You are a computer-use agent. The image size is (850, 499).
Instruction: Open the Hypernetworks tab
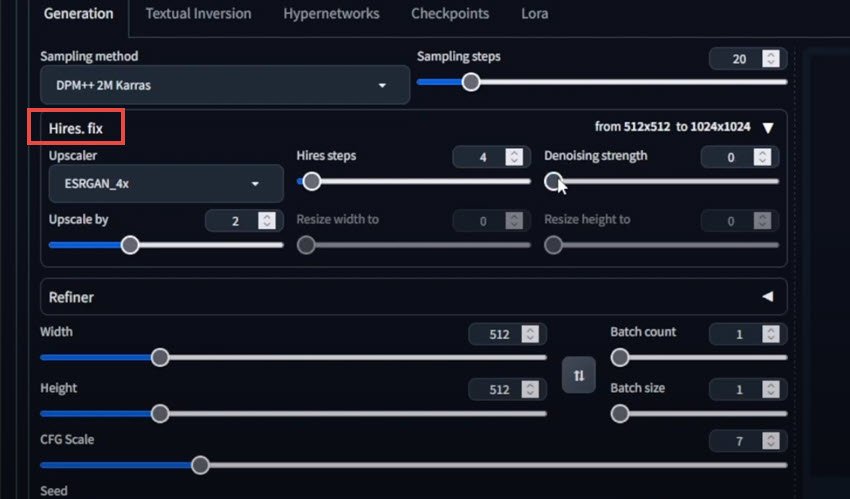(x=331, y=14)
